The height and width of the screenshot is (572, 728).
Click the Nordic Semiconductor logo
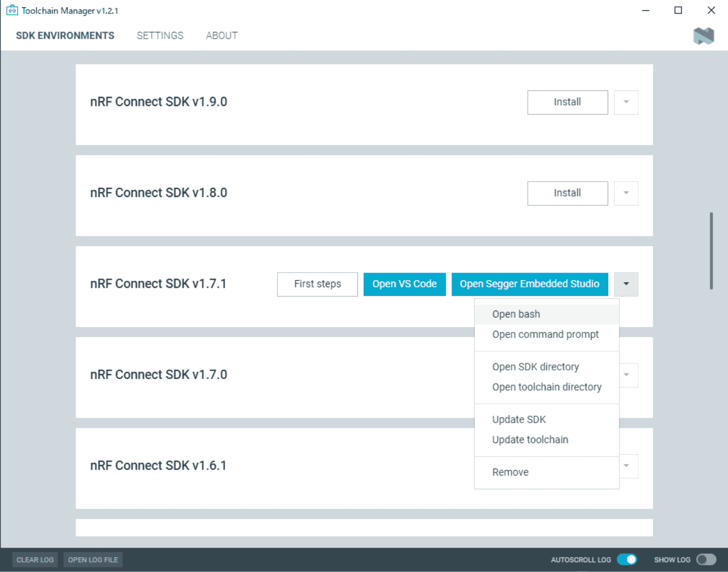click(x=704, y=36)
